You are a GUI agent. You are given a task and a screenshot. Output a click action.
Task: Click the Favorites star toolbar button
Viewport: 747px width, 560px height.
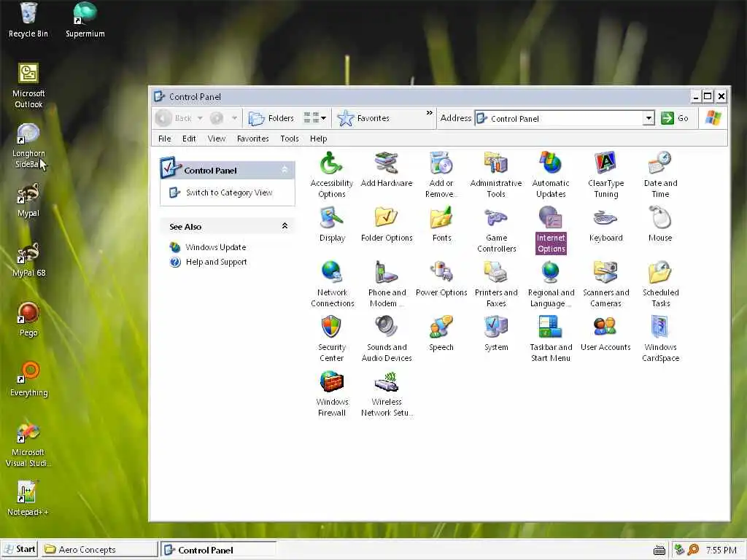363,118
